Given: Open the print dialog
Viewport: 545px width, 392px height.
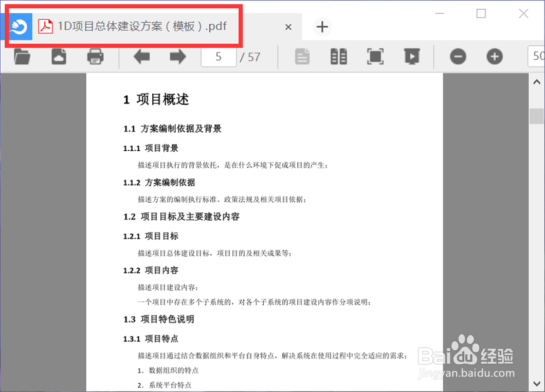Looking at the screenshot, I should [x=95, y=57].
